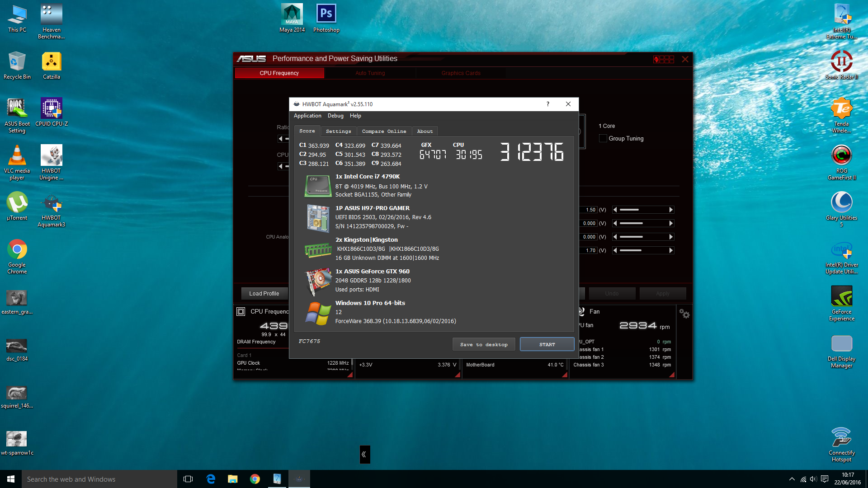Screen dimensions: 868x488
Task: Launch Glary Utilities 5 icon
Action: pos(841,210)
